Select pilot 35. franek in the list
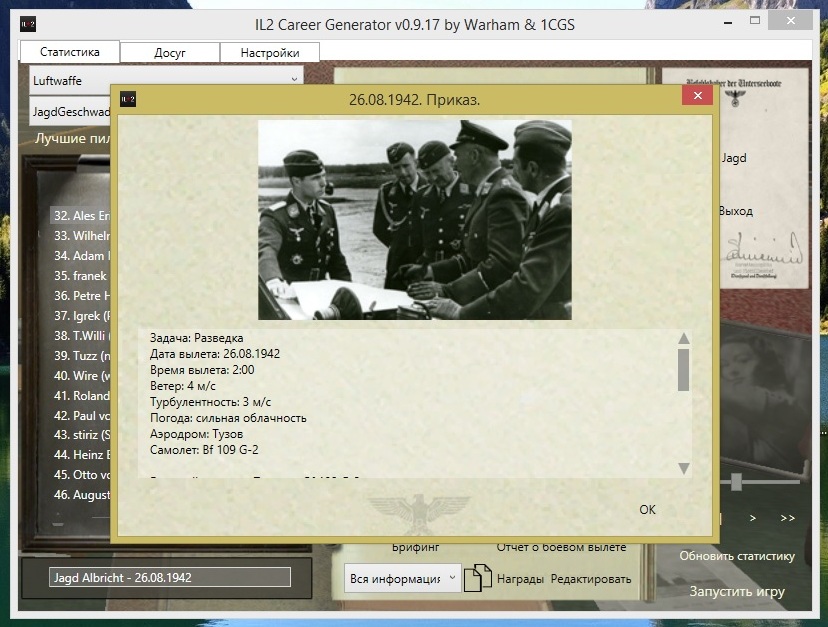 (81, 276)
